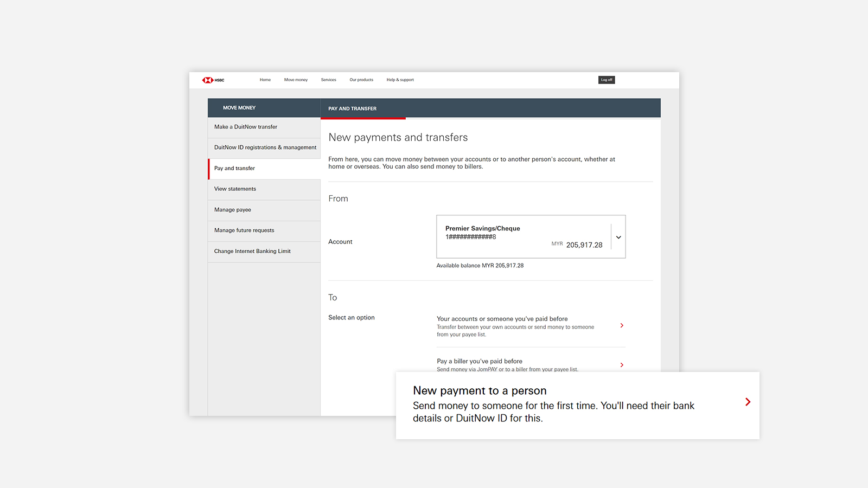Open Manage future requests
Viewport: 868px width, 488px height.
click(x=264, y=230)
